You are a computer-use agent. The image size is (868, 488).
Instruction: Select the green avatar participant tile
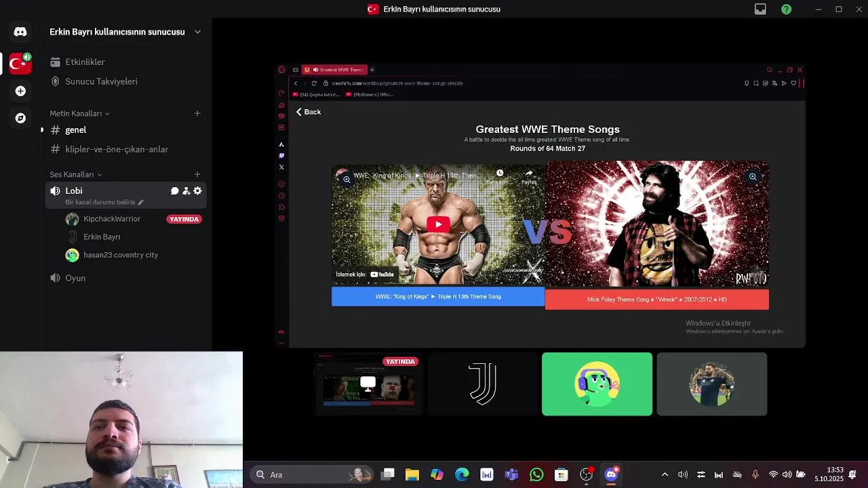(597, 384)
